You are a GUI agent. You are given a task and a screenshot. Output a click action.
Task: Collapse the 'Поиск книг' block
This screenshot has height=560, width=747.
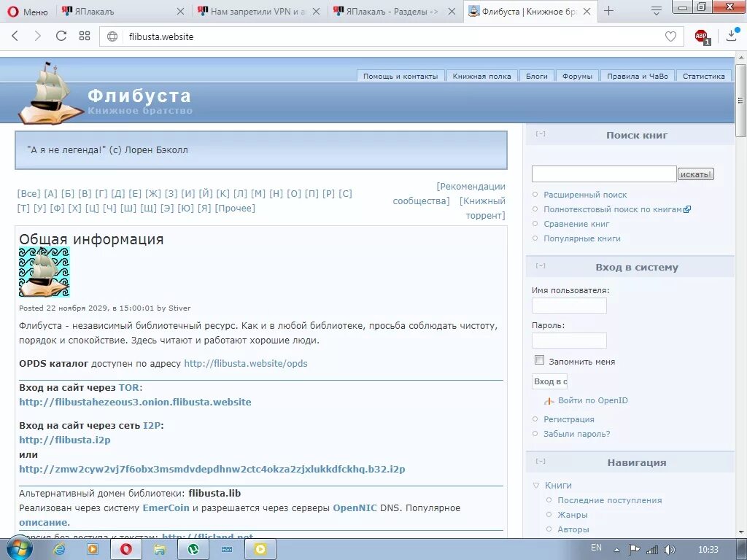pos(541,134)
